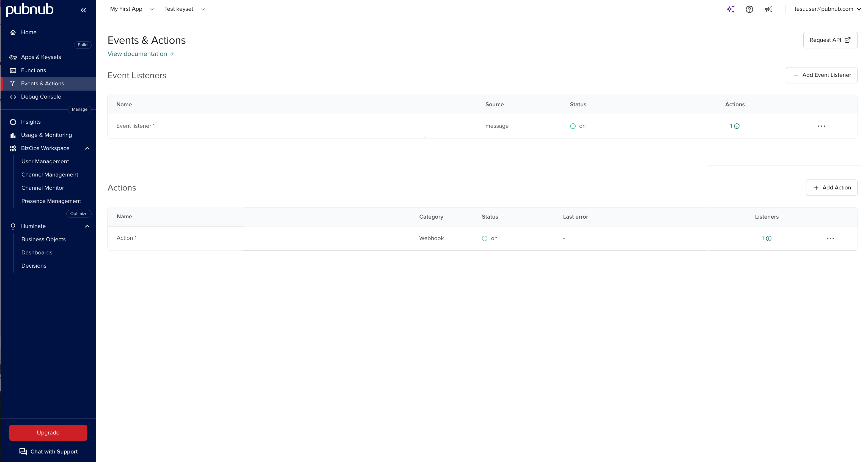Open the Debug Console code icon
This screenshot has width=868, height=462.
coord(13,97)
